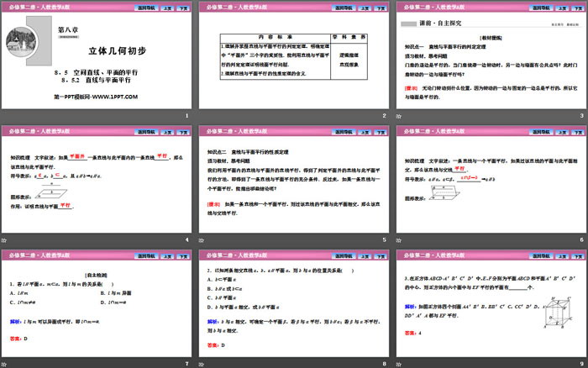Click 下页 button on slide 2
Image resolution: width=588 pixels, height=368 pixels.
pos(381,8)
